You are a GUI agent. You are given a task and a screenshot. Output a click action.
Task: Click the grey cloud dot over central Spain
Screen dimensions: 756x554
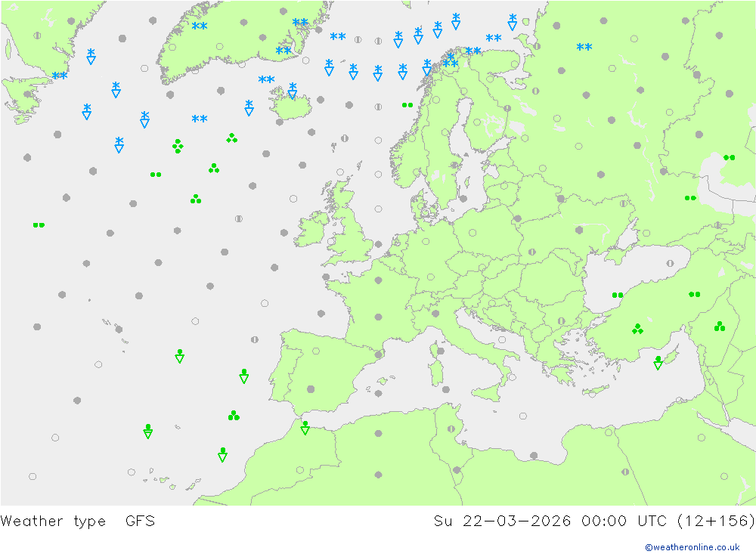click(x=311, y=389)
